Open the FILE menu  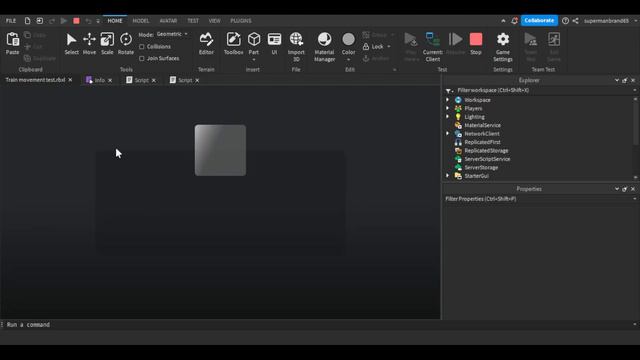point(11,20)
